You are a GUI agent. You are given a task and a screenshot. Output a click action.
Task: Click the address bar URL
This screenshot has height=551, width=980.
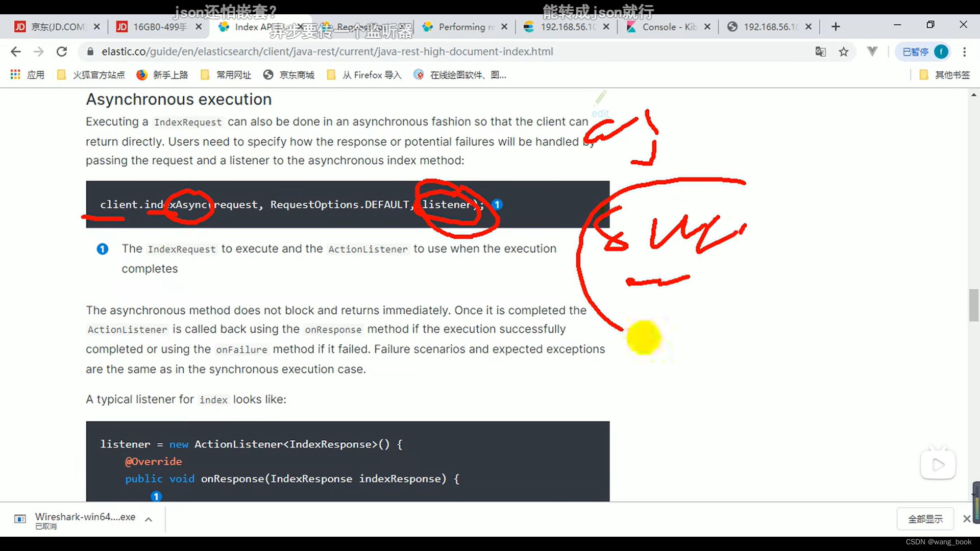click(327, 52)
